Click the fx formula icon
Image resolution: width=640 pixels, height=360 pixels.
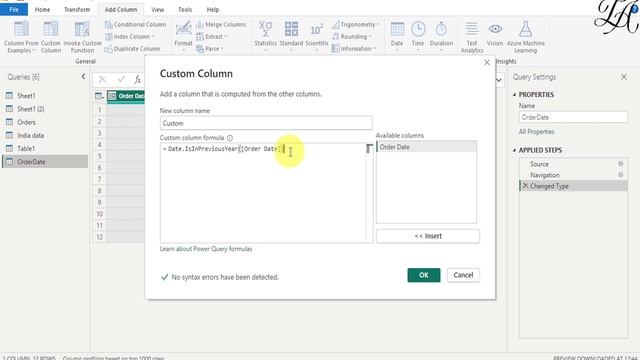[x=138, y=80]
